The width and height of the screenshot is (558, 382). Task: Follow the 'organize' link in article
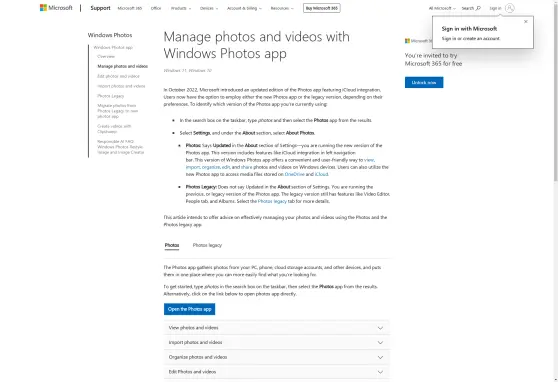pos(211,167)
